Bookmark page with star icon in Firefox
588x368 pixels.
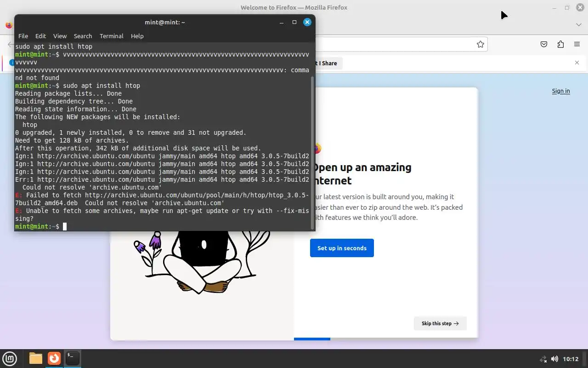pos(480,44)
